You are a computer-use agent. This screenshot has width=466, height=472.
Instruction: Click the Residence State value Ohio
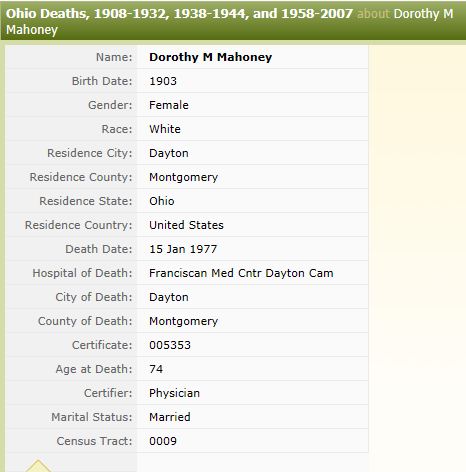162,201
